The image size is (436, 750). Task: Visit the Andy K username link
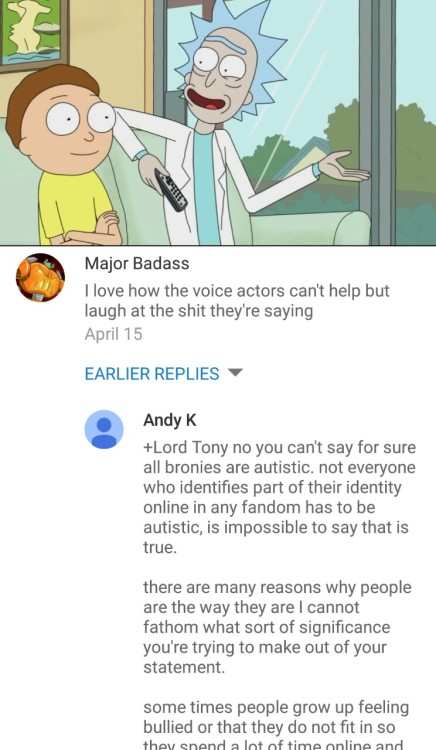(170, 420)
